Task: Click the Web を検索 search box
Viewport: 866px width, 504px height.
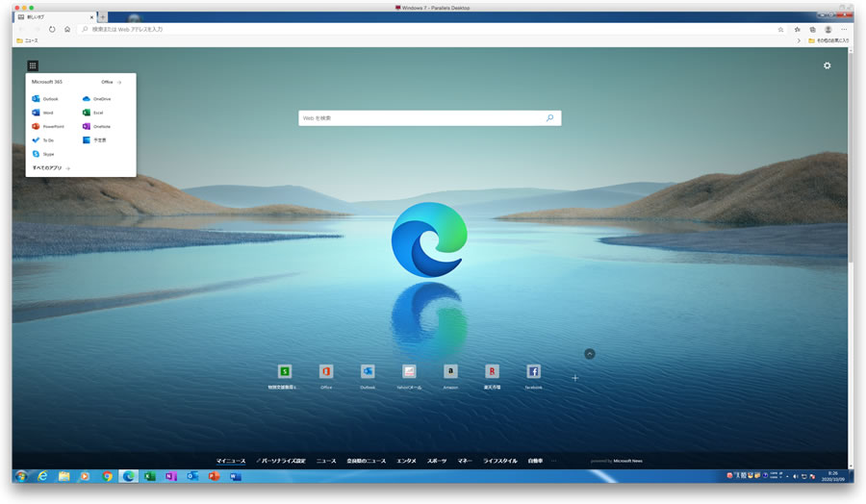Action: pyautogui.click(x=421, y=118)
